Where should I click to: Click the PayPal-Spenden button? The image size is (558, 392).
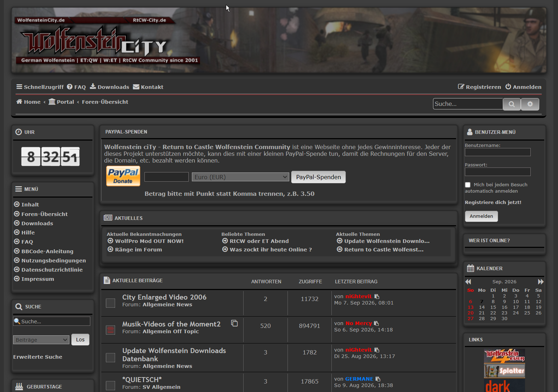(x=318, y=177)
